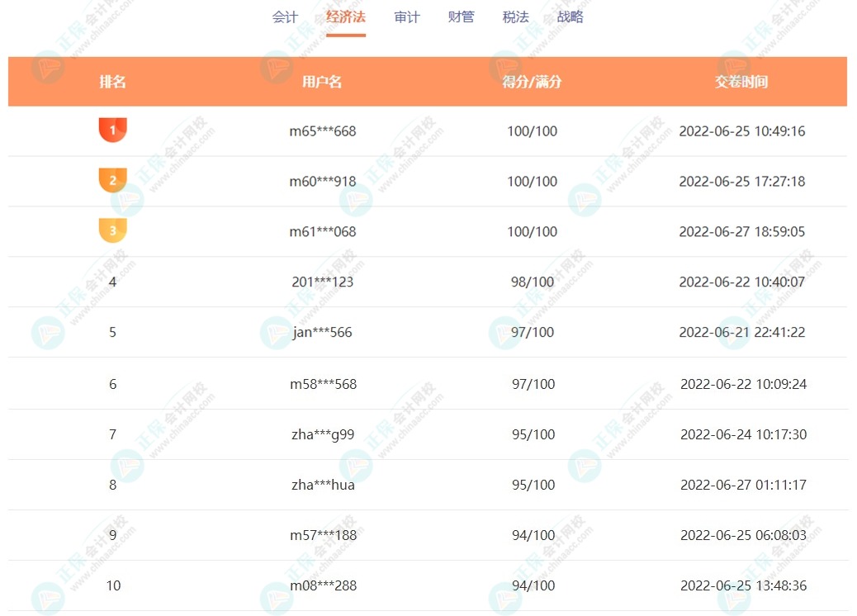Viewport: 857px width, 616px height.
Task: Click submit time 2022-06-25 06:08:03
Action: [x=743, y=535]
